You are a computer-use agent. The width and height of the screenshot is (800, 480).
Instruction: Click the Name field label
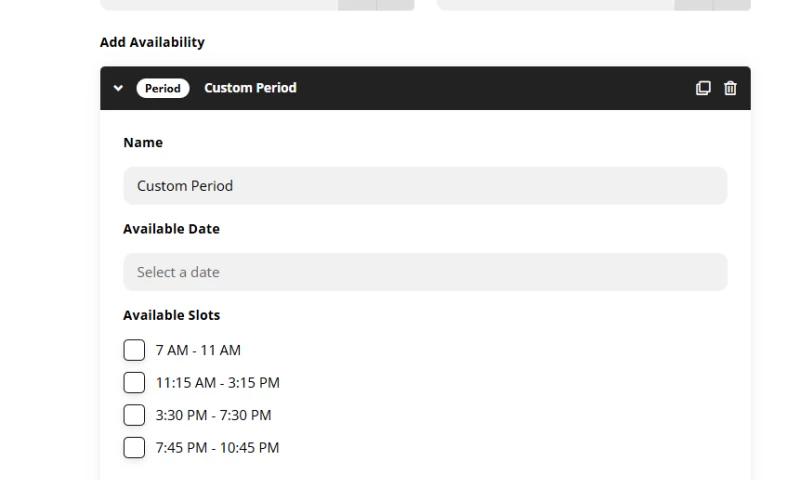click(143, 142)
